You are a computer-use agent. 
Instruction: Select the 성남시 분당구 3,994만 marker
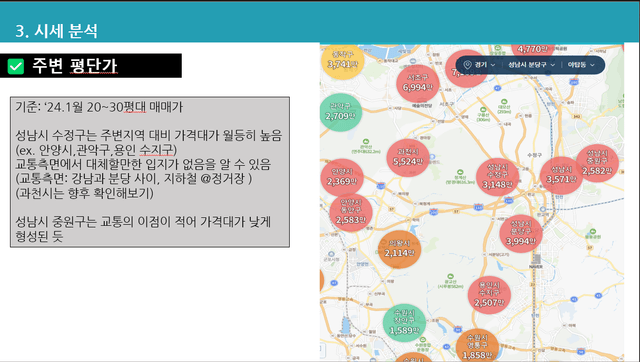pos(521,233)
